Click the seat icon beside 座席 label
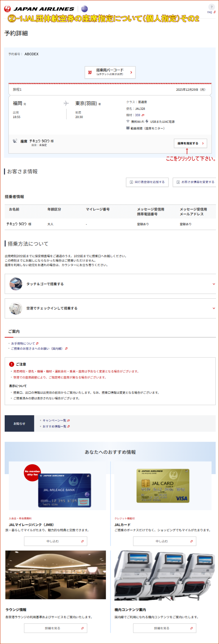 point(15,141)
